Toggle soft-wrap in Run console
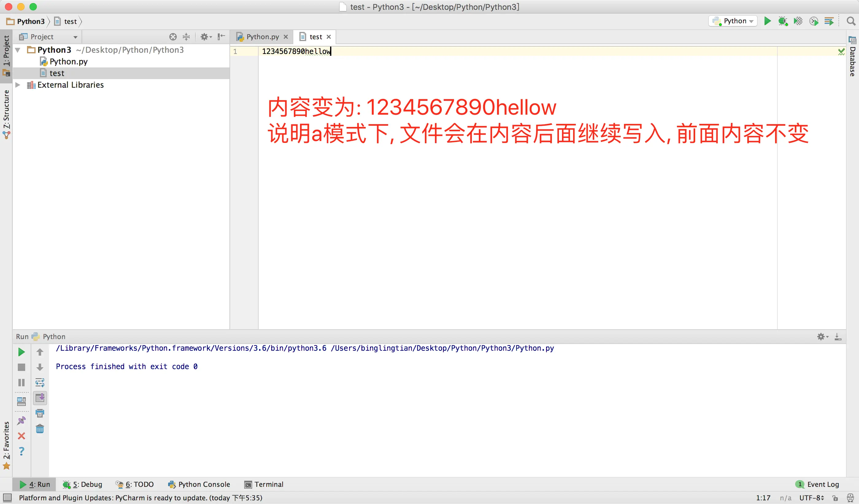 pos(40,382)
